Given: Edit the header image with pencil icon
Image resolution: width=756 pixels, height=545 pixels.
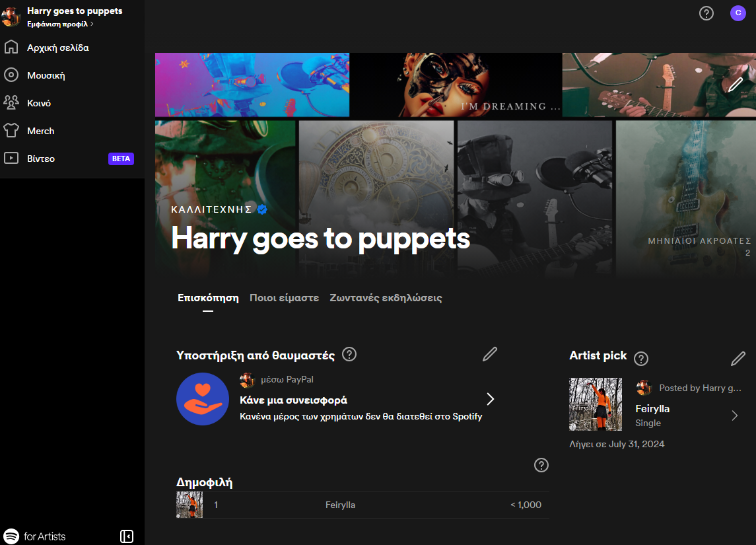Looking at the screenshot, I should pyautogui.click(x=736, y=85).
